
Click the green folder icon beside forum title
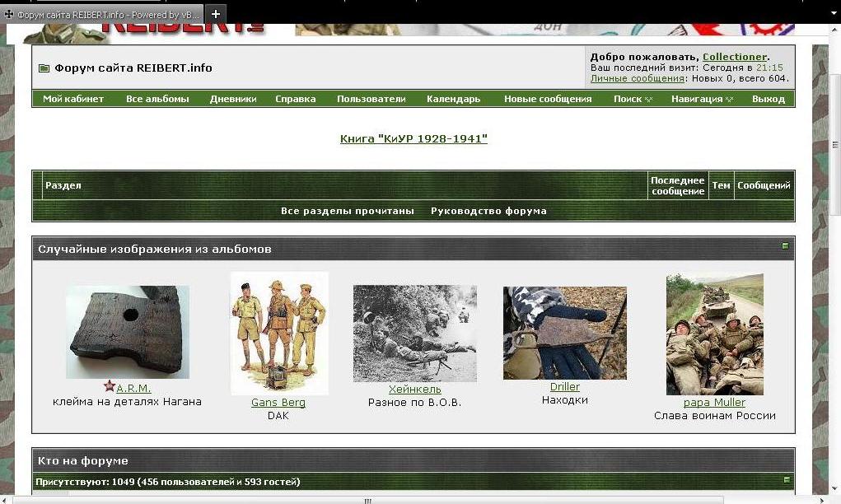[44, 68]
